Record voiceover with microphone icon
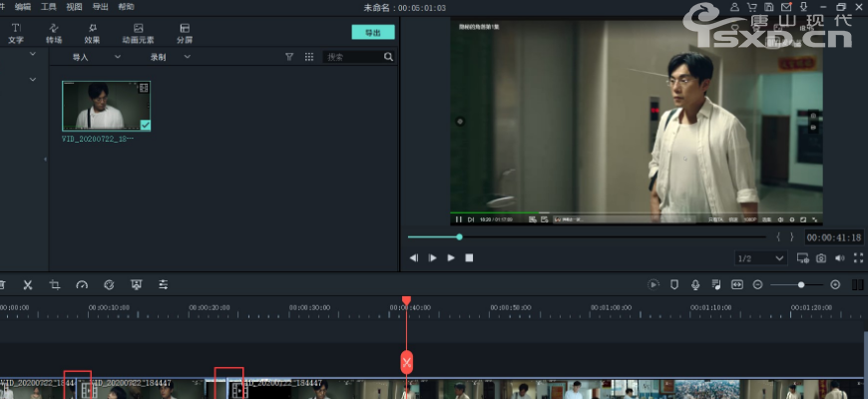The image size is (868, 399). tap(695, 284)
